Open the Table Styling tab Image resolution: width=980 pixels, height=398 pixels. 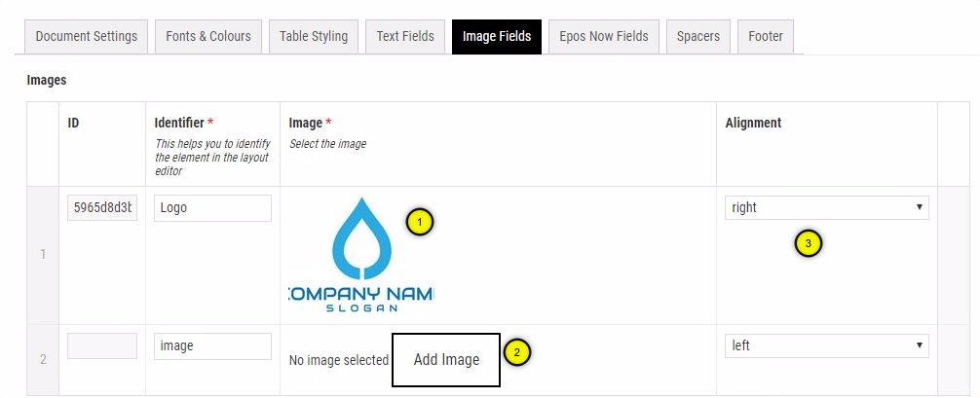pos(314,37)
